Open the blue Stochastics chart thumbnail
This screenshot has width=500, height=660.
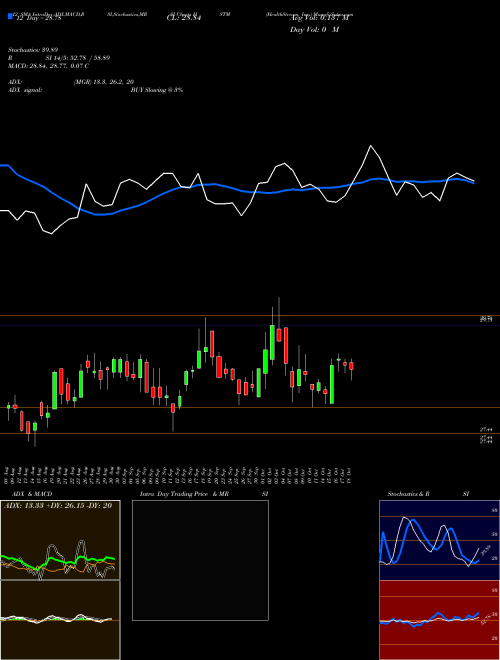pyautogui.click(x=439, y=540)
